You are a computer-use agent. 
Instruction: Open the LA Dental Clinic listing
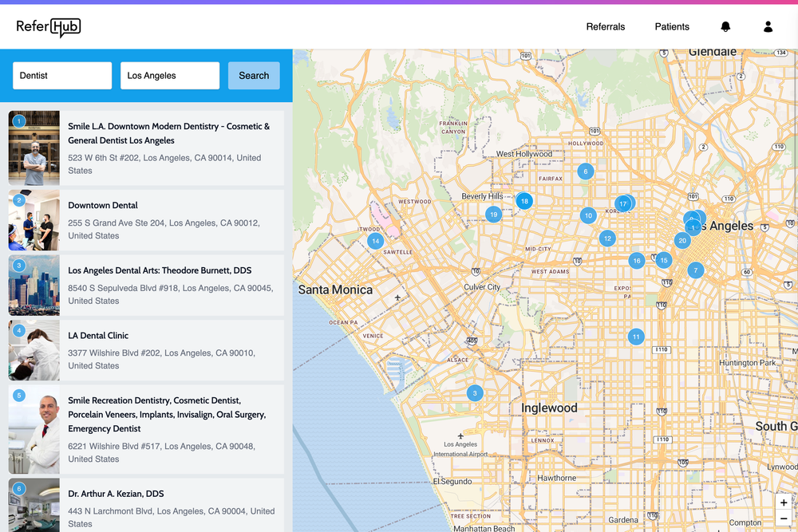[146, 350]
